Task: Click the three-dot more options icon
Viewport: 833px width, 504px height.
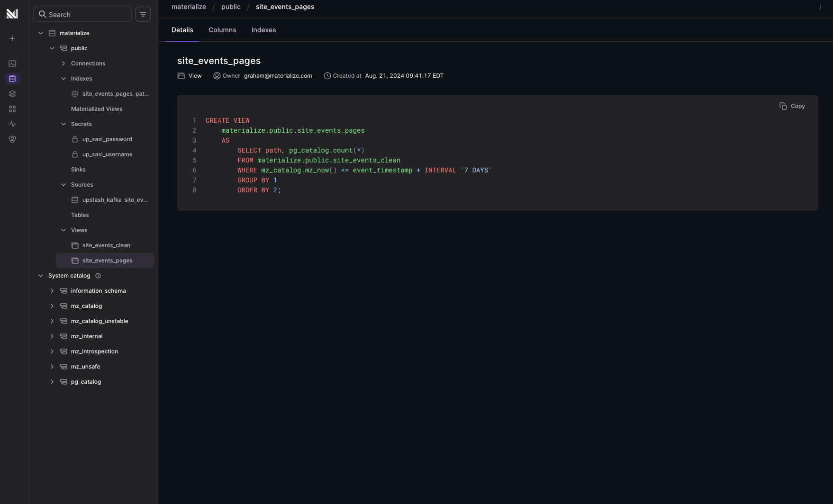Action: pos(820,7)
